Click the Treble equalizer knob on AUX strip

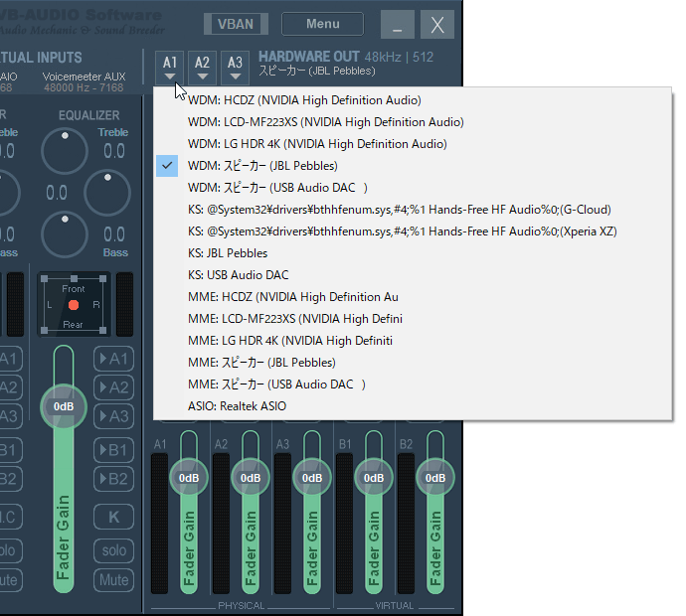coord(65,151)
